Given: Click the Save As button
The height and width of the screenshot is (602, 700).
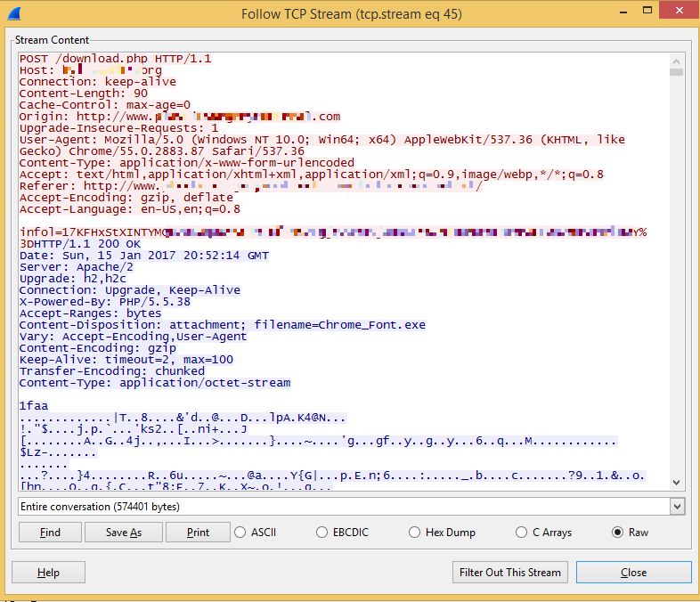Looking at the screenshot, I should click(124, 533).
